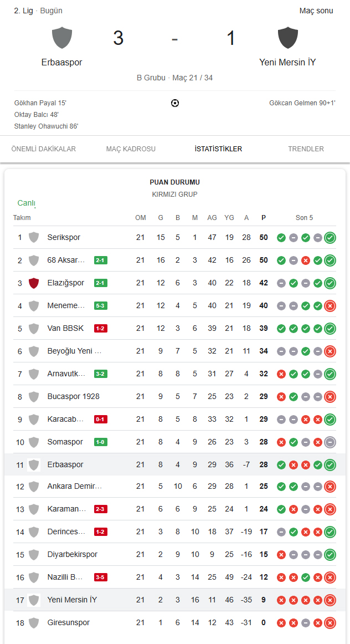Click the Menemen 5-3 live score badge

pos(101,305)
